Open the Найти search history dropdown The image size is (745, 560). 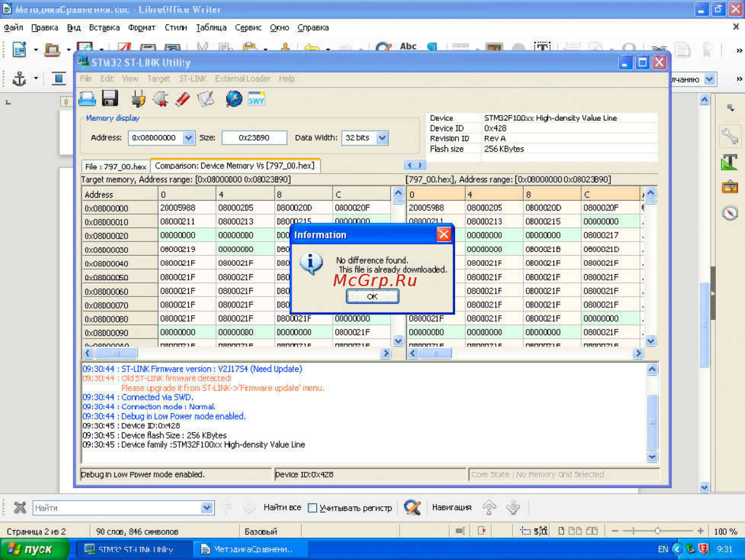(x=207, y=508)
